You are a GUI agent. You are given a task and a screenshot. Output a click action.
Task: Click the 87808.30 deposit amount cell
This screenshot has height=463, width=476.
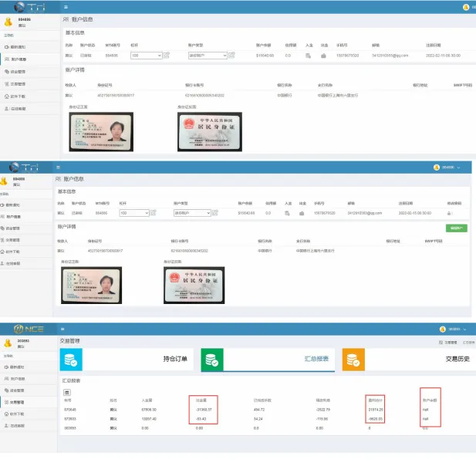point(149,410)
